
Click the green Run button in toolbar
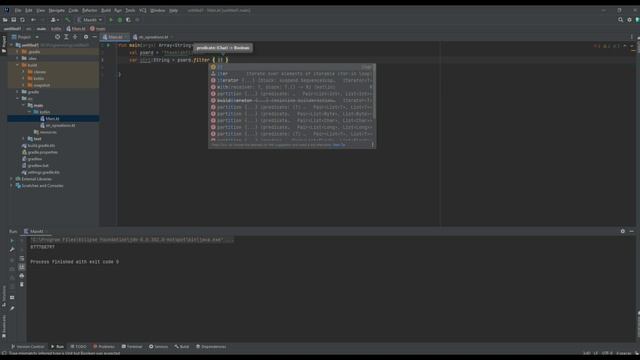pyautogui.click(x=111, y=20)
